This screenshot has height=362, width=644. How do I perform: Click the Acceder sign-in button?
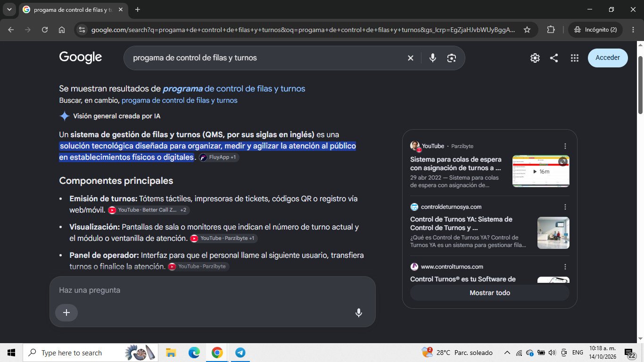tap(608, 58)
